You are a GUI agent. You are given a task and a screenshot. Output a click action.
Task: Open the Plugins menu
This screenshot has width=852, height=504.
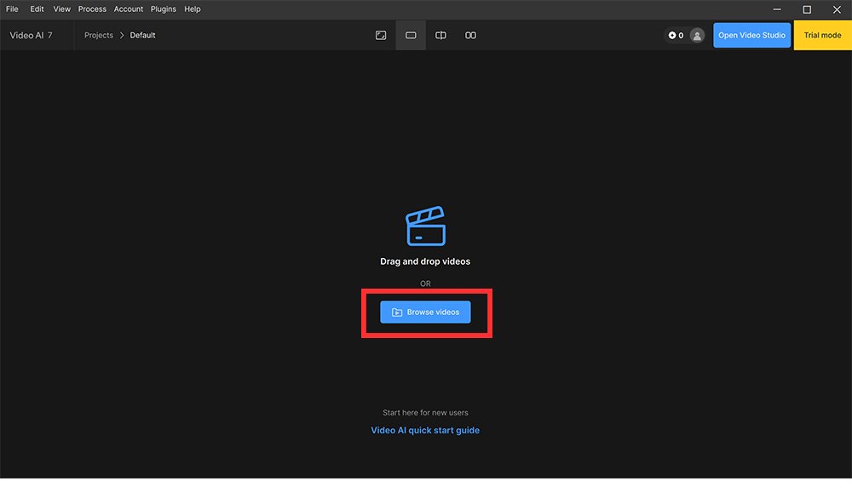pyautogui.click(x=164, y=9)
